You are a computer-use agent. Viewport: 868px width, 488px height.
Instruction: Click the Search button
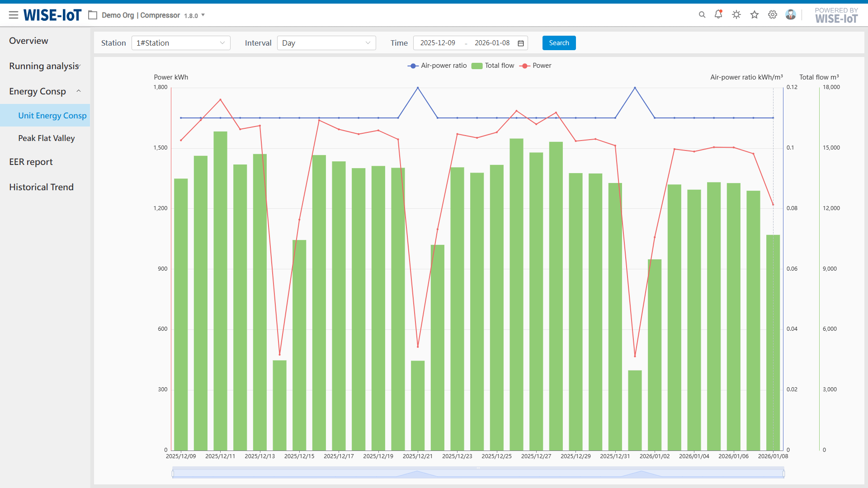[x=559, y=43]
